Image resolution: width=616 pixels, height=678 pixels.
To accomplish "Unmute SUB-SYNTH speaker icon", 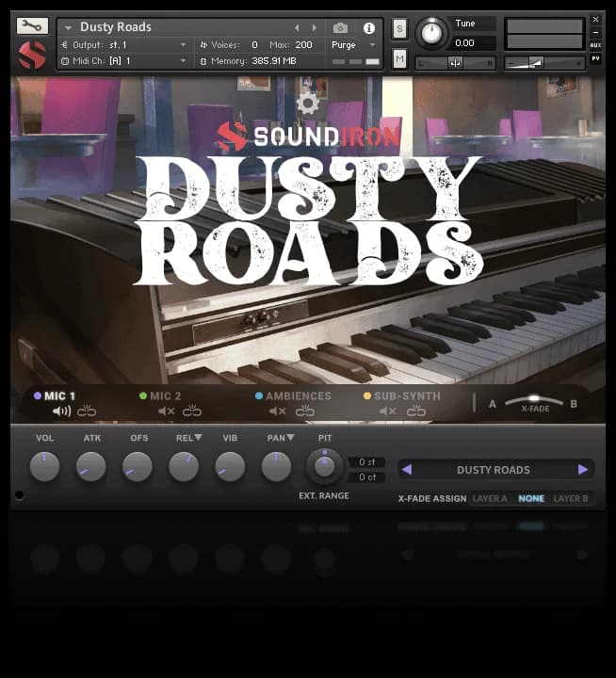I will 388,412.
